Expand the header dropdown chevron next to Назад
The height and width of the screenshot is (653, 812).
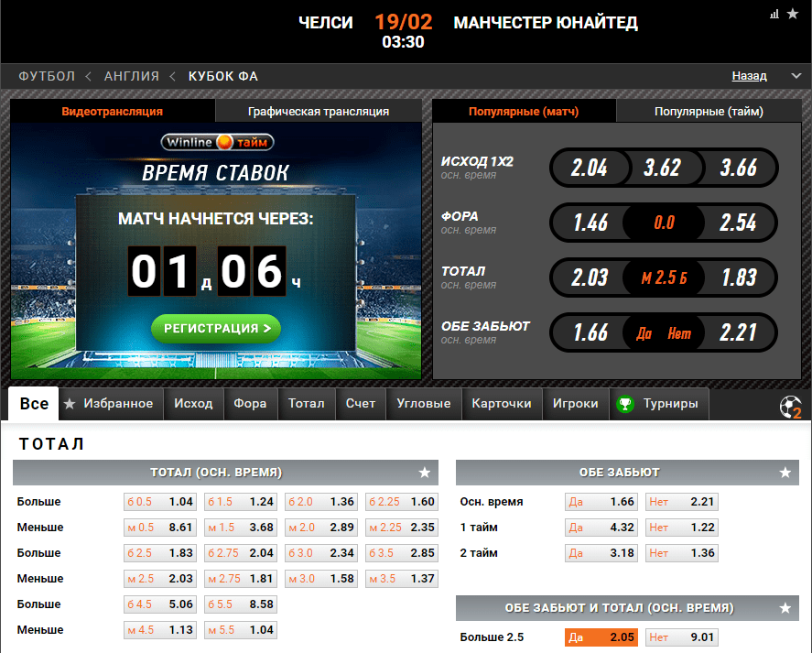click(x=796, y=76)
